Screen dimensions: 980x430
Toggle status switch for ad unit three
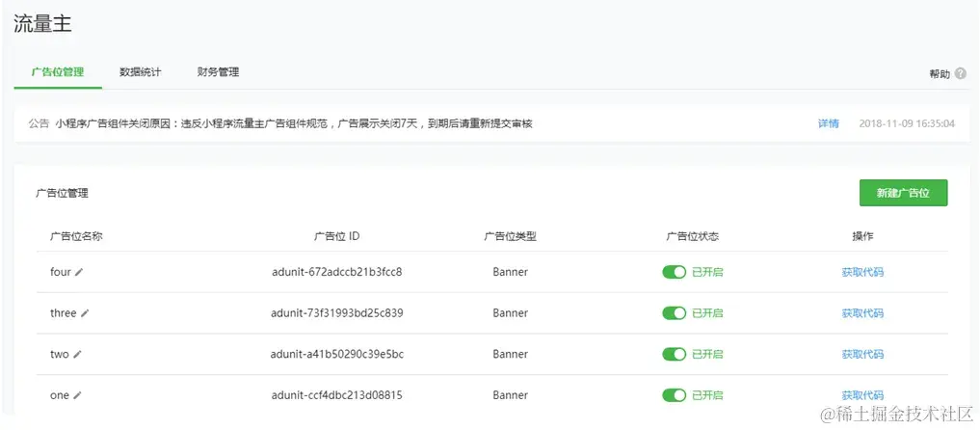(x=675, y=313)
